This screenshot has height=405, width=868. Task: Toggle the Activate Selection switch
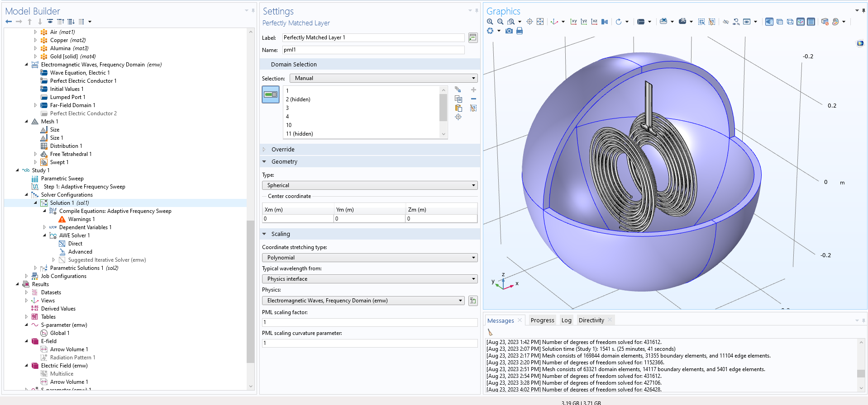pyautogui.click(x=271, y=94)
